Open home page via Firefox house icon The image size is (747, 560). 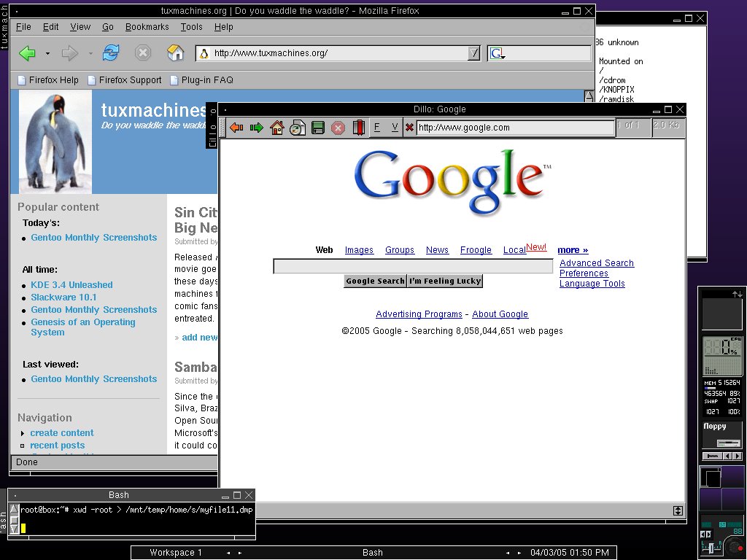(x=175, y=52)
